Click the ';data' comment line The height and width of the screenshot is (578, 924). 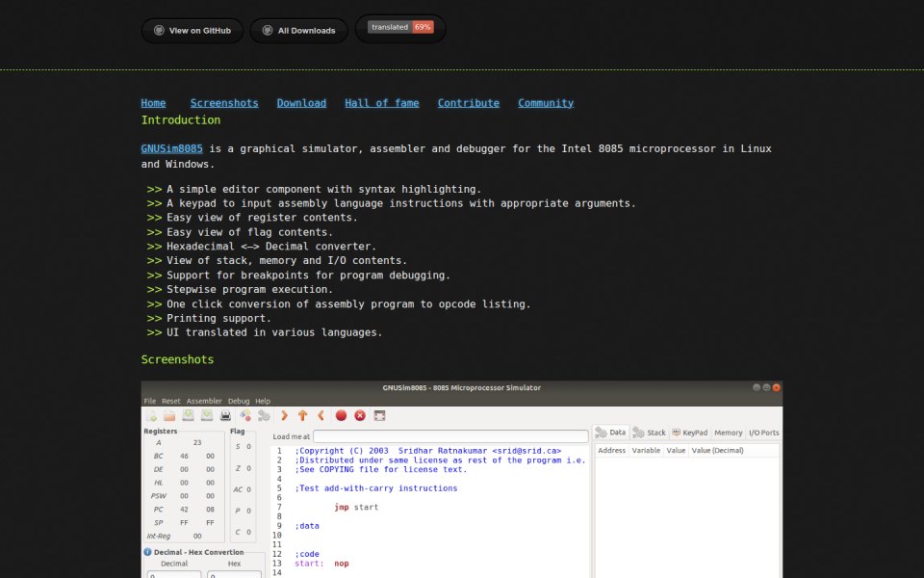pyautogui.click(x=307, y=526)
